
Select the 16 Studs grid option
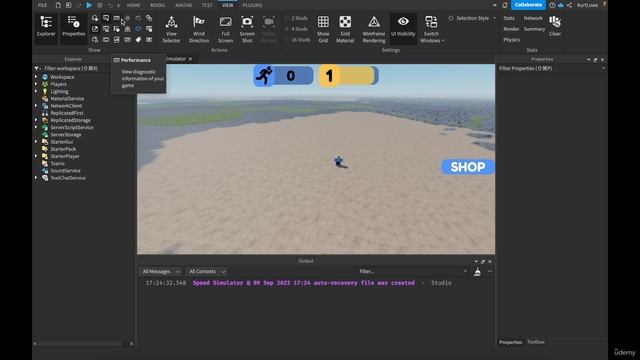pos(300,40)
